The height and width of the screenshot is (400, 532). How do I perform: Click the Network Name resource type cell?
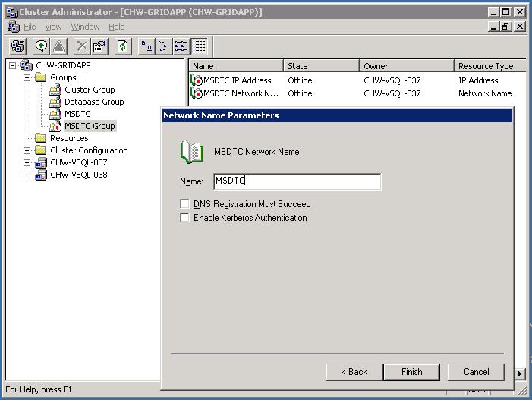485,93
